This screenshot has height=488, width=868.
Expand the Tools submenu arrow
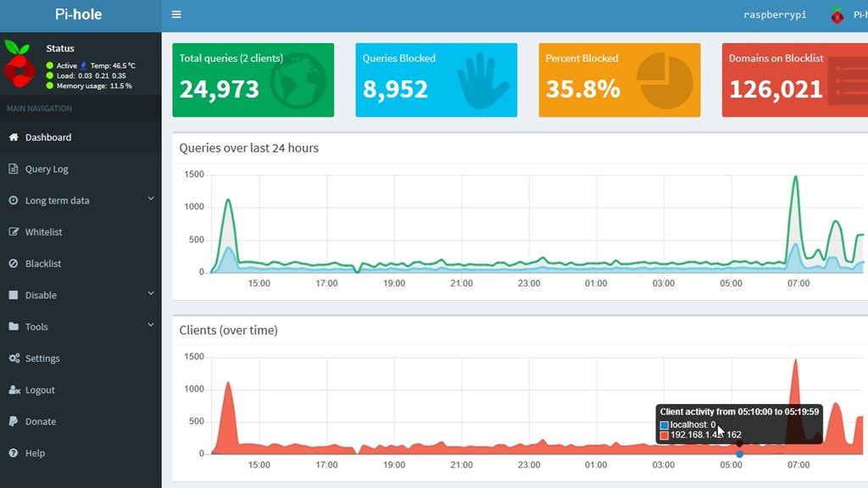[x=151, y=325]
